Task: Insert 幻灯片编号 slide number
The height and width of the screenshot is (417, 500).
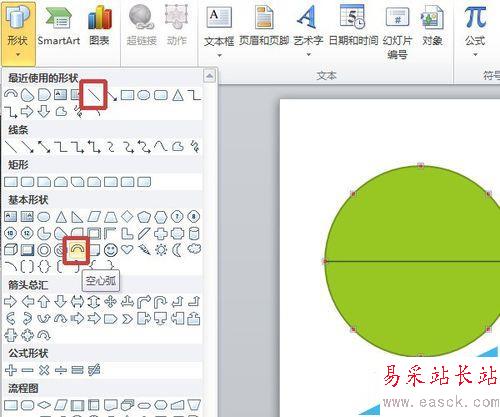Action: tap(397, 32)
